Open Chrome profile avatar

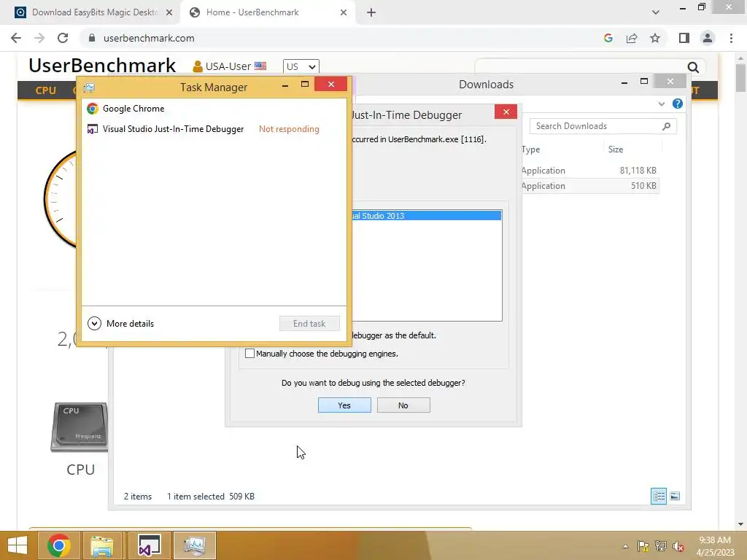(x=708, y=38)
